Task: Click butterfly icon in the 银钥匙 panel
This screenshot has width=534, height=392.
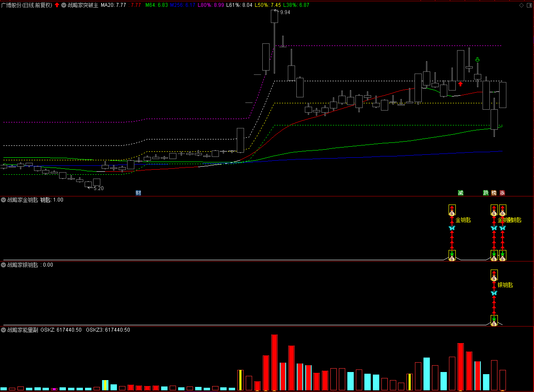Action: tap(494, 293)
